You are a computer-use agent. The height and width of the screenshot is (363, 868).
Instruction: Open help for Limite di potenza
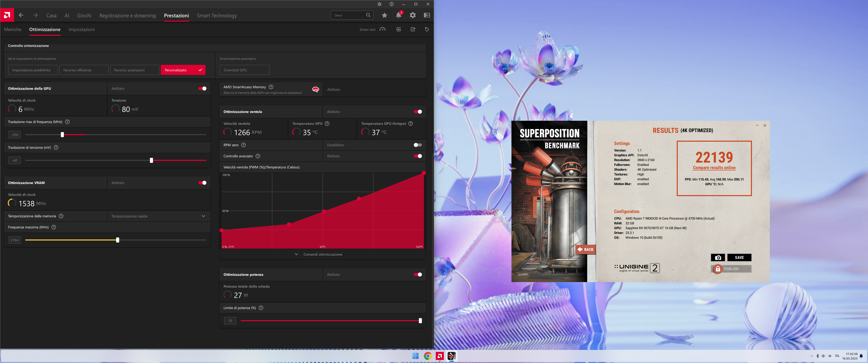[x=261, y=308]
